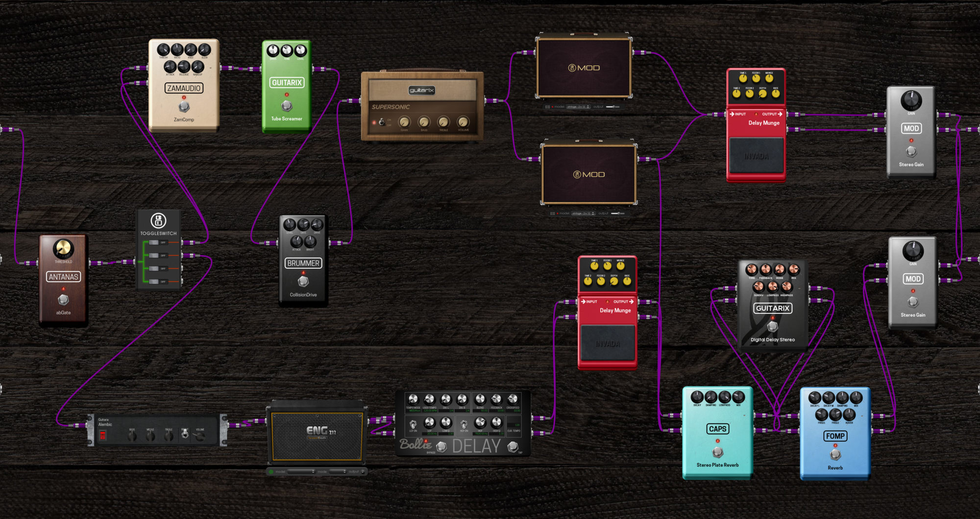980x519 pixels.
Task: Click the Supersonic Treble knob
Action: point(443,121)
